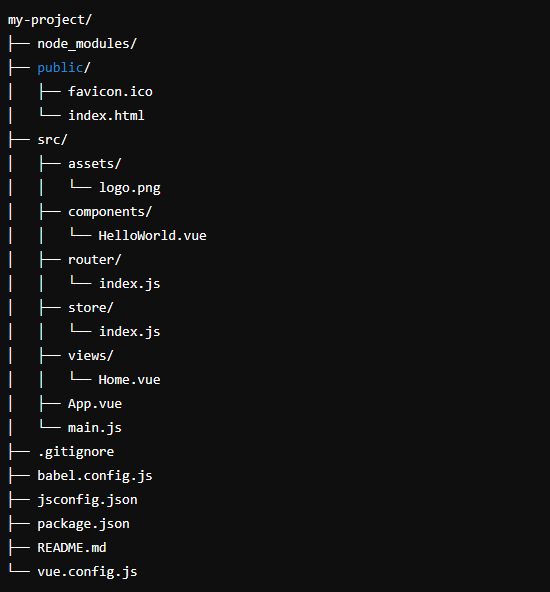Click the router/ folder name
550x592 pixels.
tap(94, 260)
